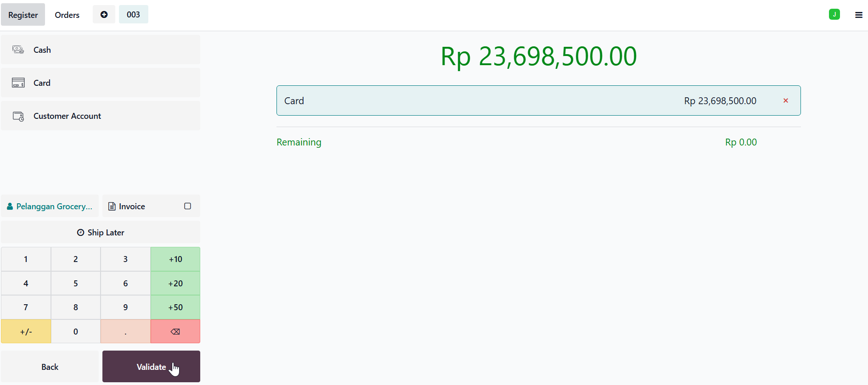
Task: Delete last digit with backspace key
Action: [x=175, y=331]
